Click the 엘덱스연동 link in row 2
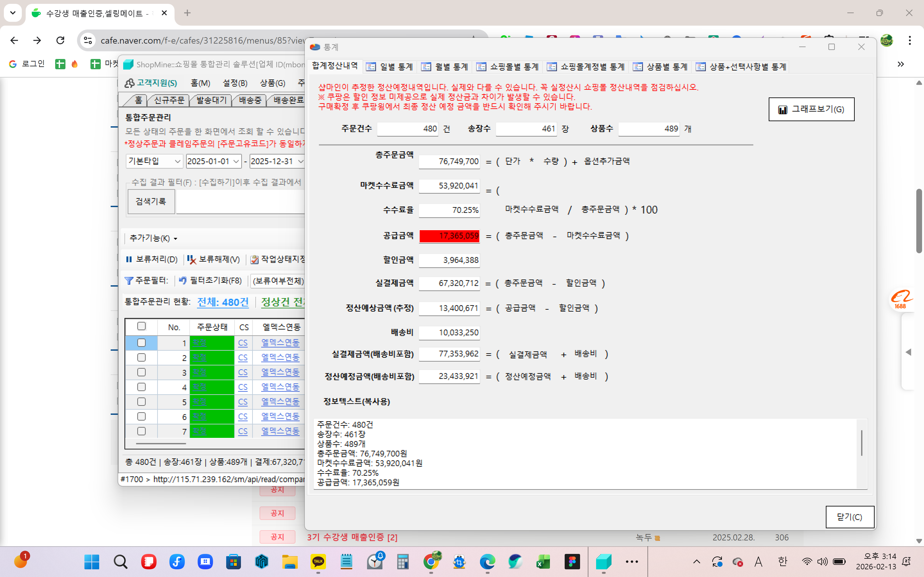This screenshot has width=924, height=577. (x=280, y=357)
